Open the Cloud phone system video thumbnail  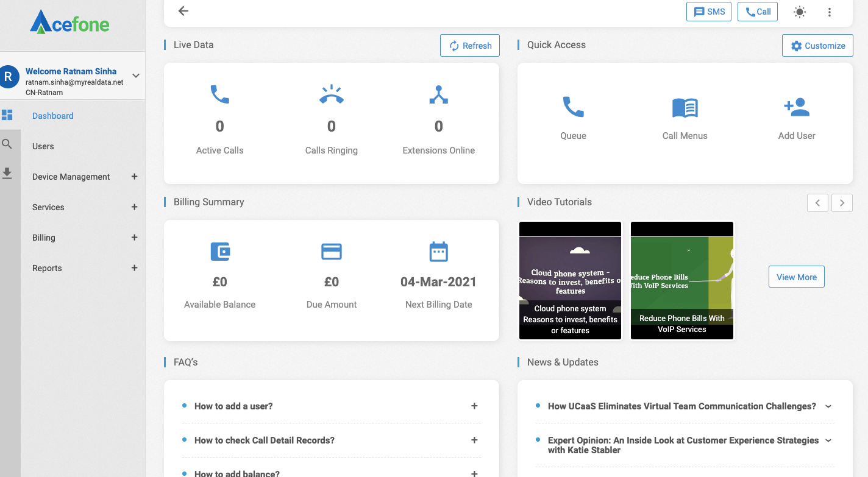(x=570, y=280)
